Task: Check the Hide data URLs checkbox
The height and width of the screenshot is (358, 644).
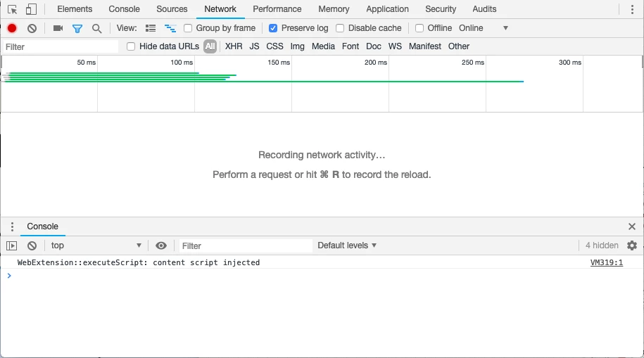Action: 131,46
